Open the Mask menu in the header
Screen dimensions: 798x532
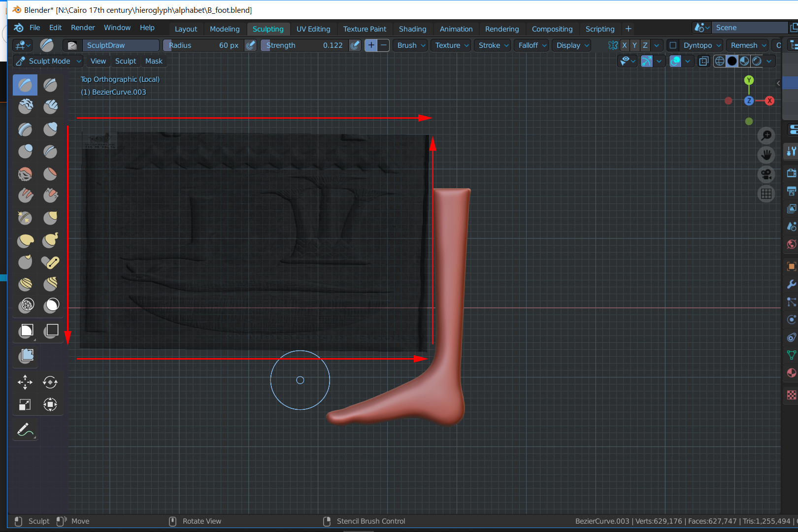click(154, 61)
